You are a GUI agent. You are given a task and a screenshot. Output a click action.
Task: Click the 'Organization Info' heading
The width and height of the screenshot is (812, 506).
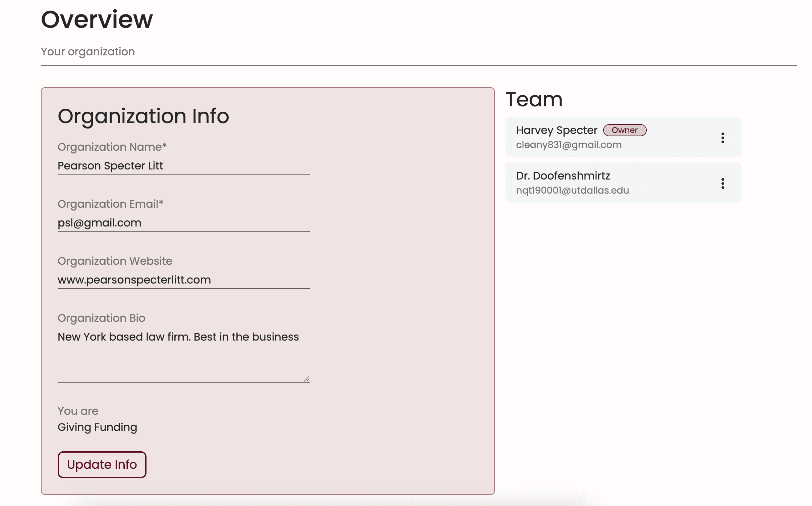(x=143, y=116)
